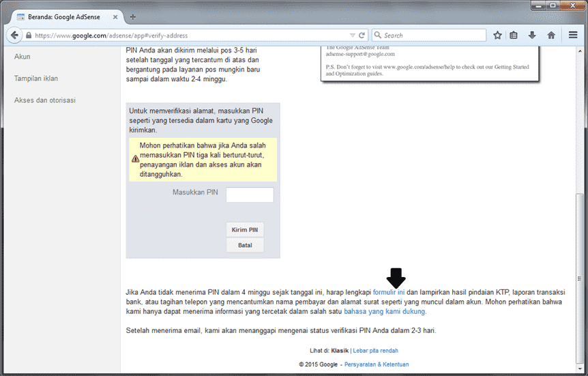Minimize the browser window
588x376 pixels.
tap(539, 5)
